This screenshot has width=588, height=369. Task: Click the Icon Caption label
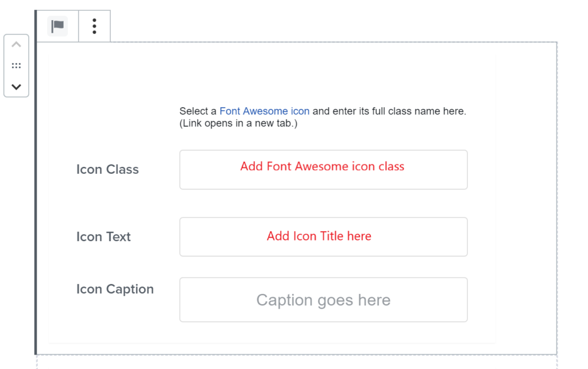coord(115,289)
